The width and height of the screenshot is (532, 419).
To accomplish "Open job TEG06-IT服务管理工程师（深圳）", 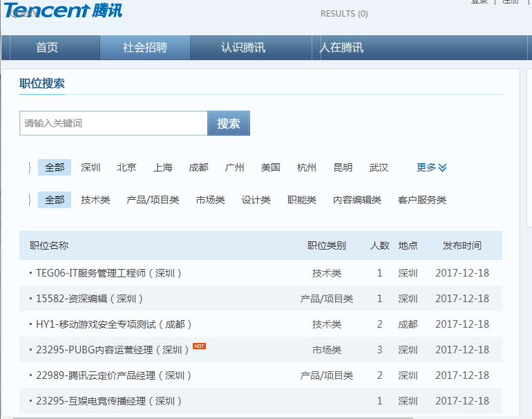I will coord(108,273).
